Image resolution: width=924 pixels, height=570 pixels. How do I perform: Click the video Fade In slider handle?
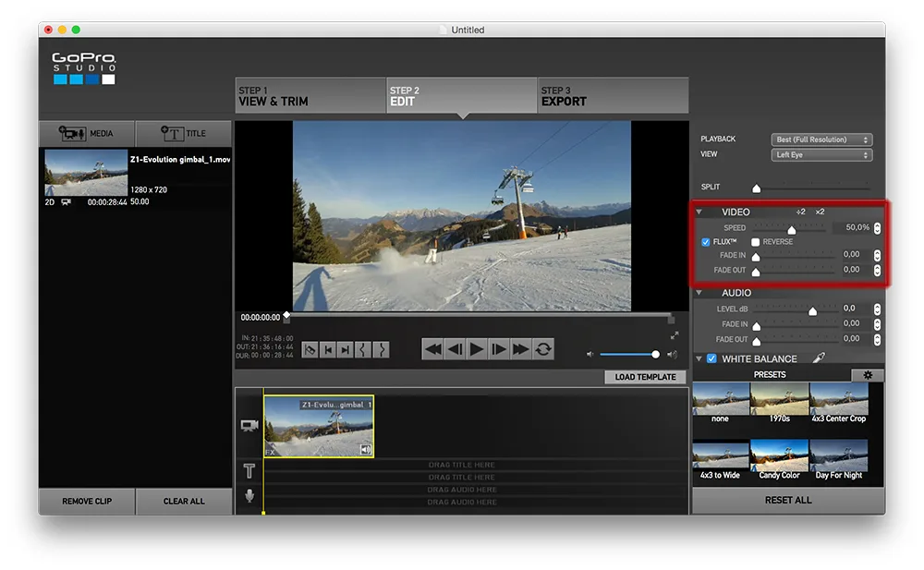point(756,257)
